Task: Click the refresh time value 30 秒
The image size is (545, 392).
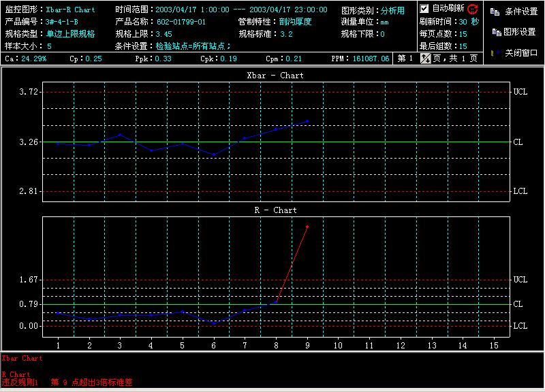Action: click(x=469, y=22)
